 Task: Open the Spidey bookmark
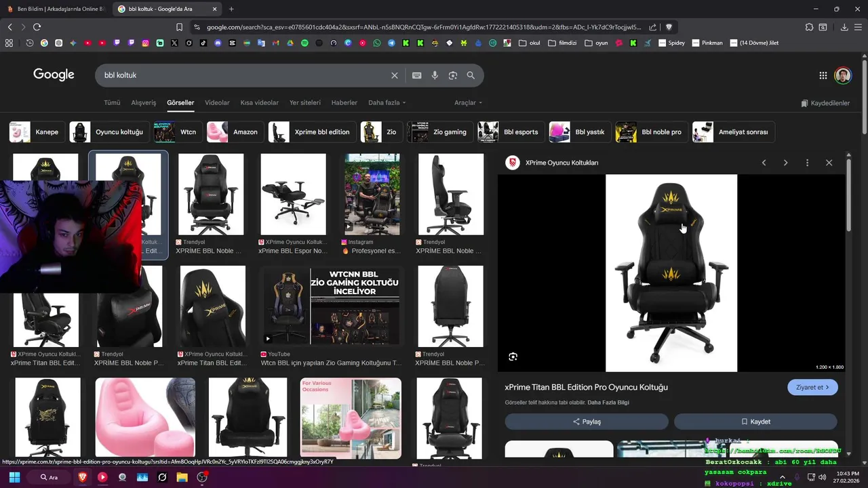[x=671, y=43]
